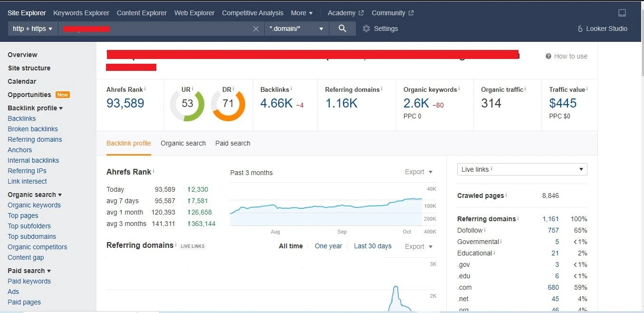
Task: Open the http + https protocol dropdown
Action: tap(33, 29)
